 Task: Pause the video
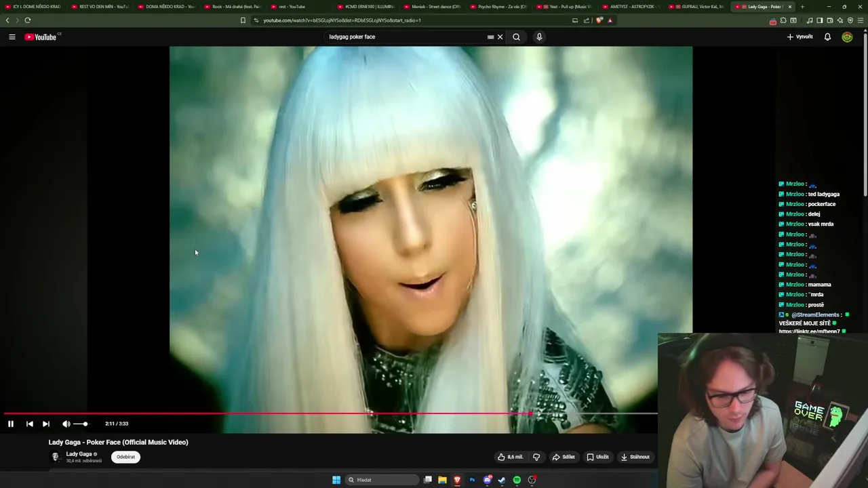tap(11, 424)
